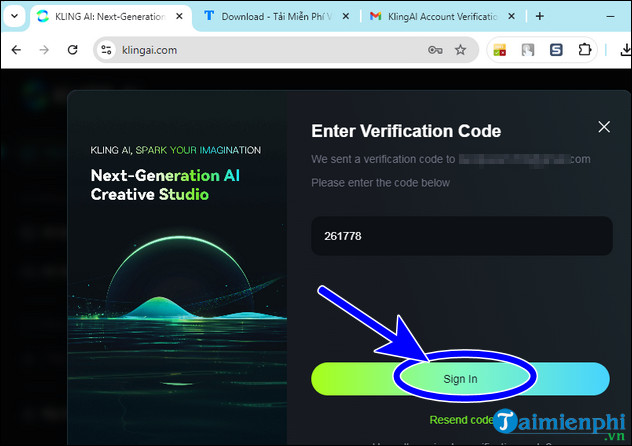The image size is (632, 446).
Task: View site information for klingai.com
Action: pyautogui.click(x=106, y=50)
